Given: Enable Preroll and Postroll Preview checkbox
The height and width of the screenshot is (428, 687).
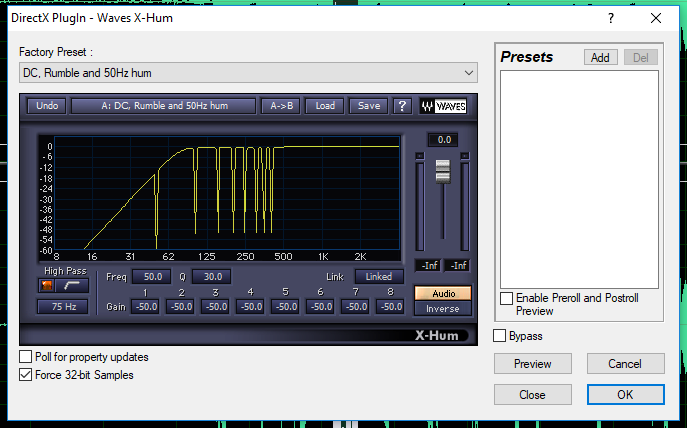Looking at the screenshot, I should (506, 298).
